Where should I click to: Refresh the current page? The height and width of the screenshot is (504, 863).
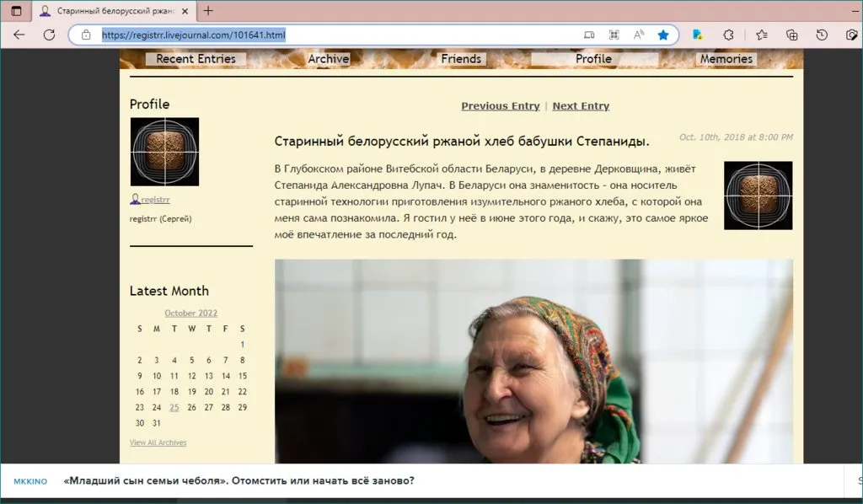click(49, 35)
